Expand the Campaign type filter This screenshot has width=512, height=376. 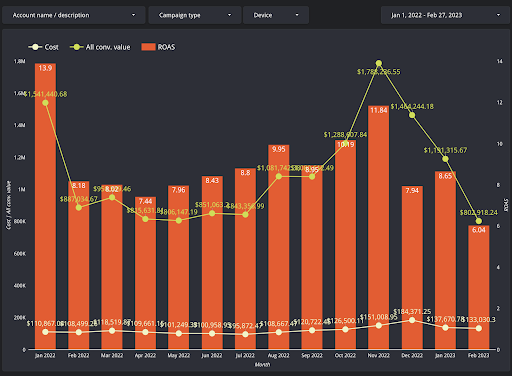195,15
